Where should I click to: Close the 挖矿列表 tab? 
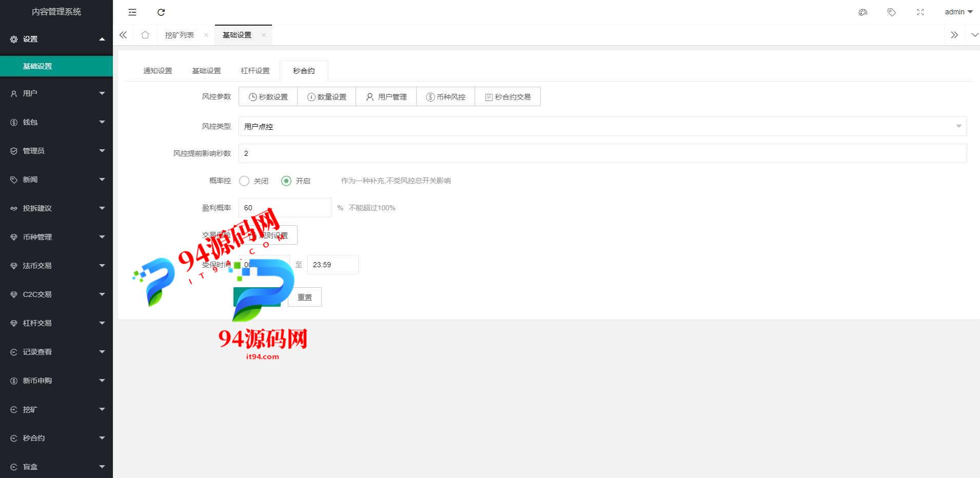pos(206,35)
